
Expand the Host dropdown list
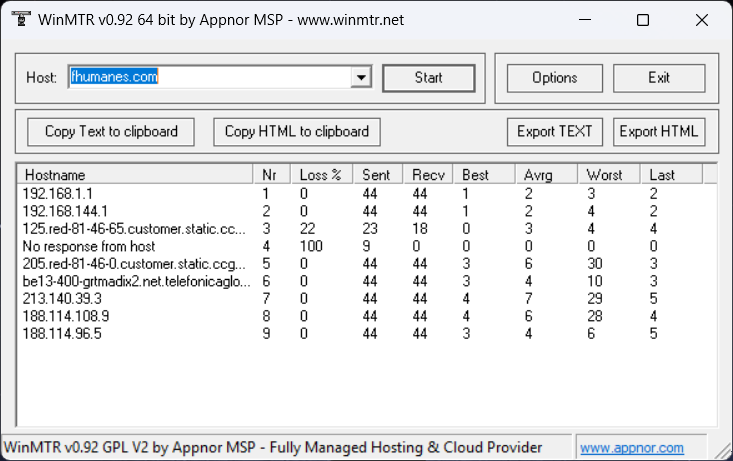(x=361, y=78)
